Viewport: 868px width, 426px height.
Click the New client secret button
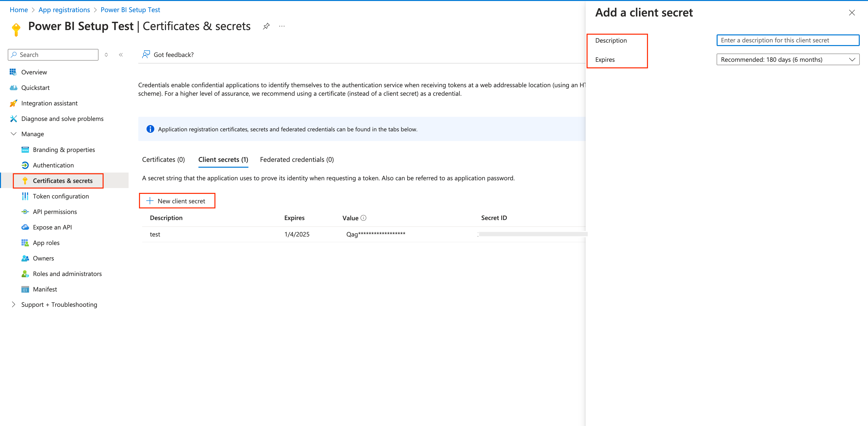tap(177, 201)
